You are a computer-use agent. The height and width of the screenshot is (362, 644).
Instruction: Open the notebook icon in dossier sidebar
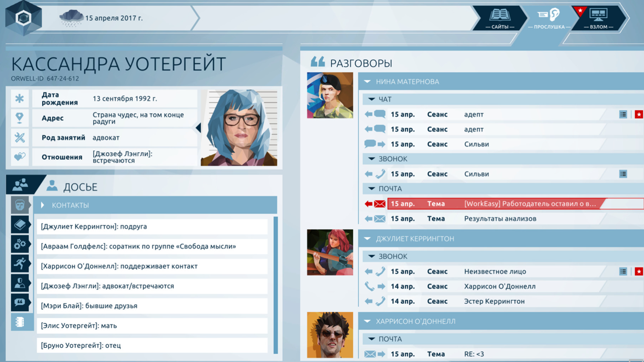(21, 322)
